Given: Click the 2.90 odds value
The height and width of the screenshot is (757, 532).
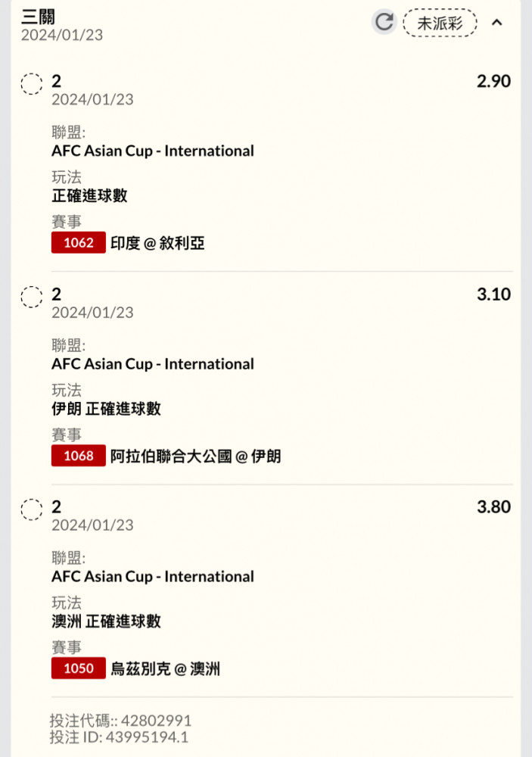Looking at the screenshot, I should pyautogui.click(x=493, y=81).
